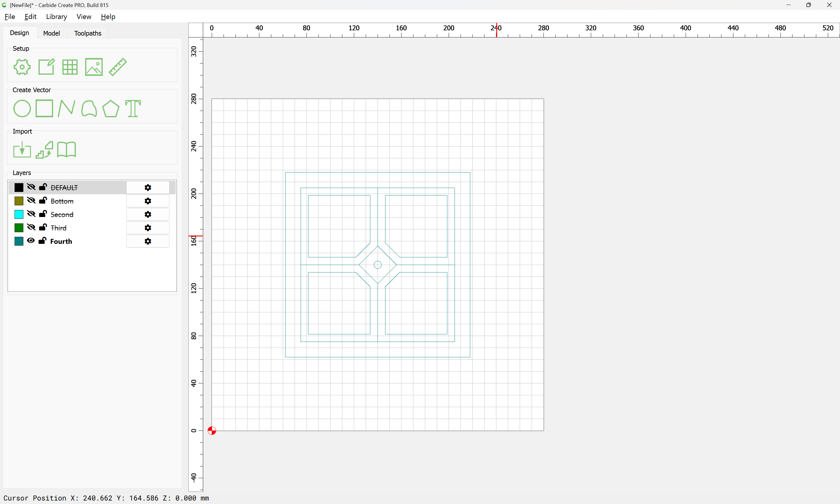Click the small center circle in design

pos(377,265)
